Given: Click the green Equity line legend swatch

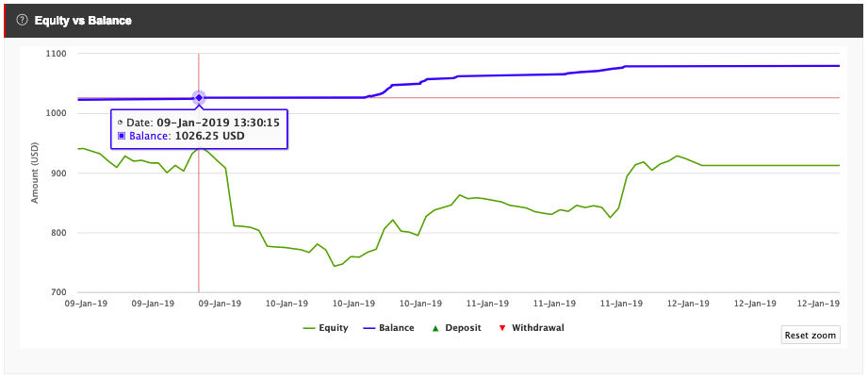Looking at the screenshot, I should tap(309, 328).
